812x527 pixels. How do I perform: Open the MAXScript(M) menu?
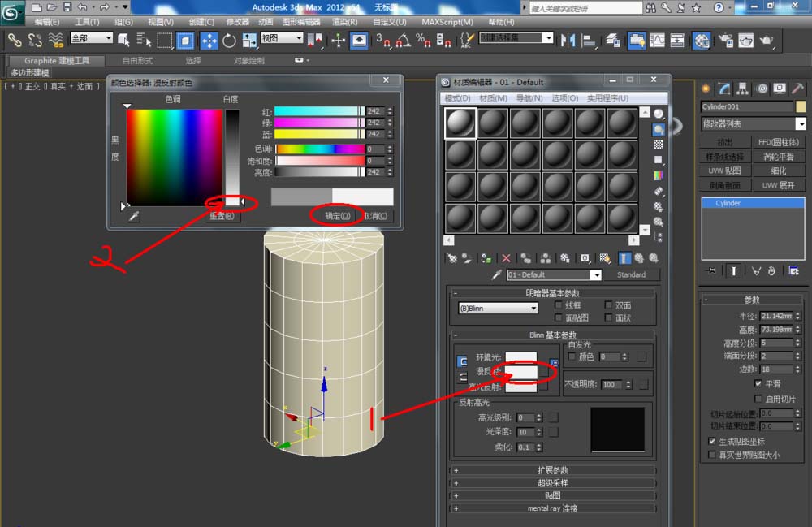[447, 22]
